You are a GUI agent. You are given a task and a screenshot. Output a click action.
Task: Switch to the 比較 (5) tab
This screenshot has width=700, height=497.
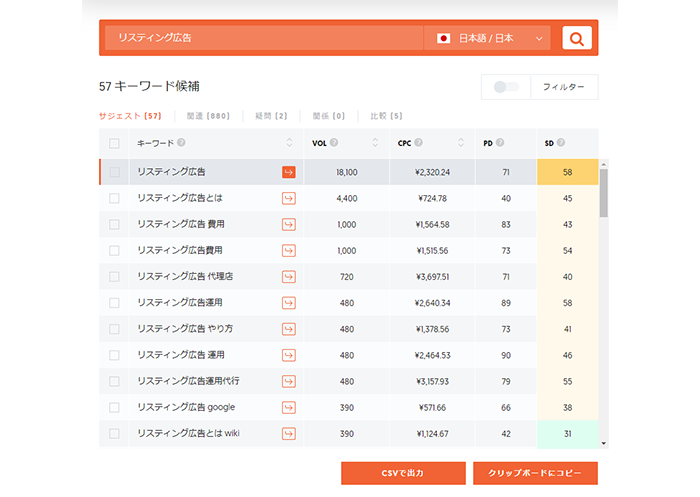(x=386, y=116)
